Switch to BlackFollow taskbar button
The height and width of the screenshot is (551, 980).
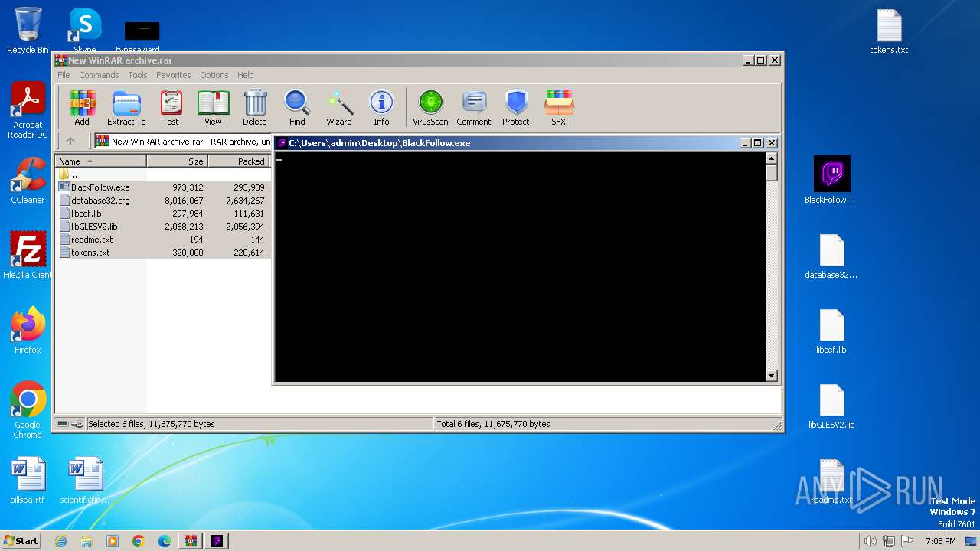click(217, 541)
